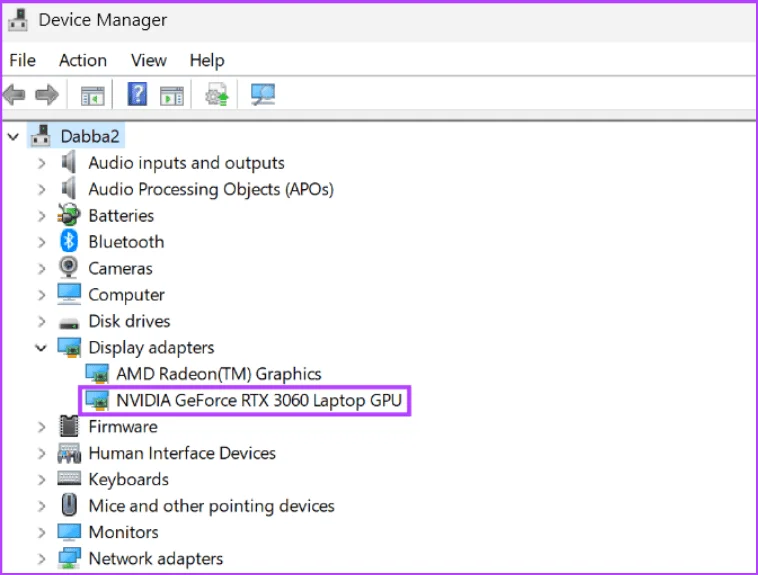Click the Batteries category icon

69,215
